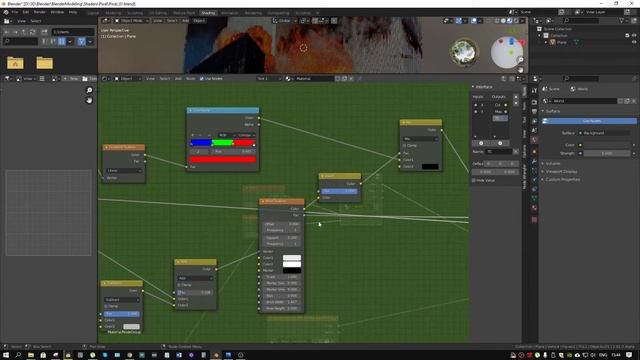Open the second yellow folder in file browser
The height and width of the screenshot is (360, 640).
point(44,62)
